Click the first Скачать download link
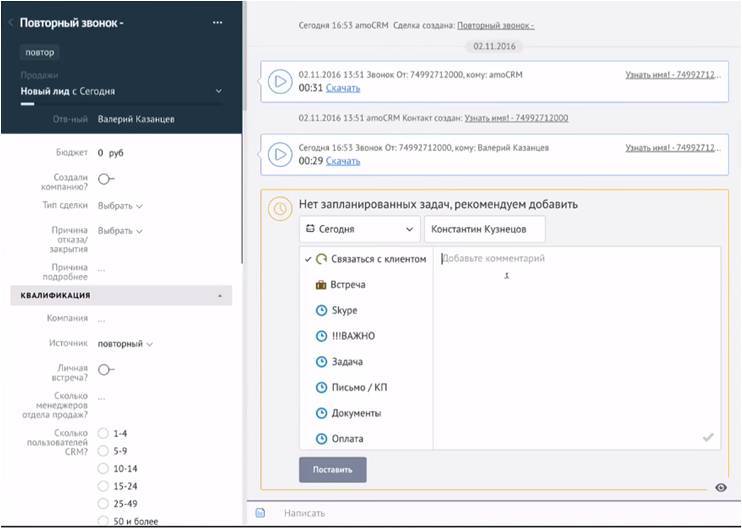Viewport: 742px width, 529px height. 343,88
